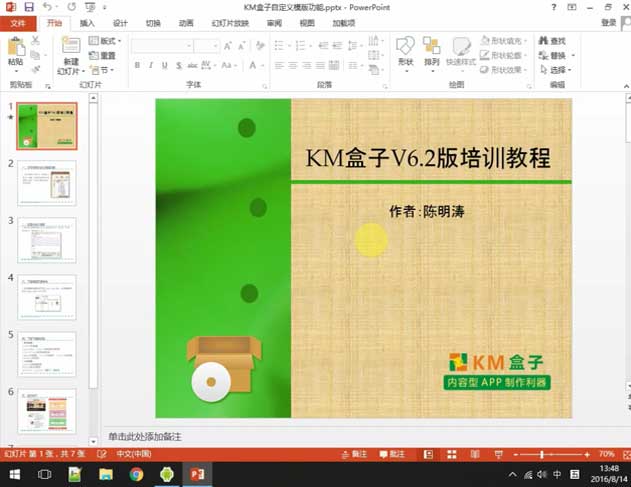Click the New Slide (新建幻灯片) icon
Image resolution: width=631 pixels, height=487 pixels.
tap(71, 45)
